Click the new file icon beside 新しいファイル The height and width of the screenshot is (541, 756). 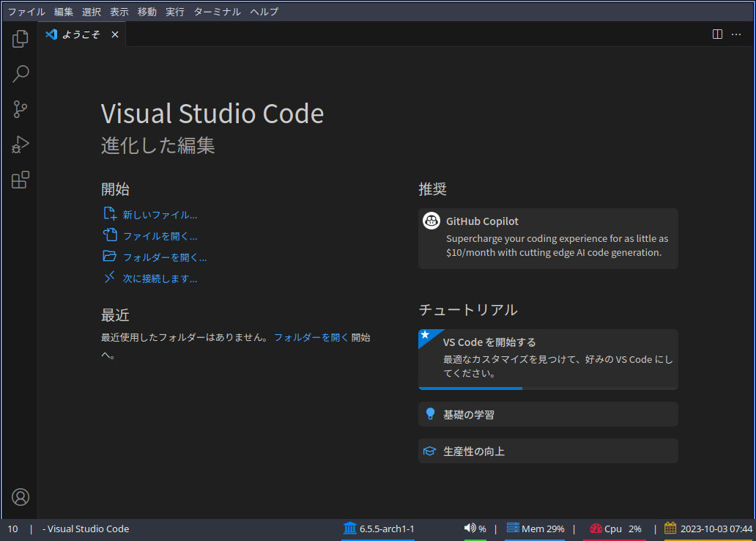[110, 213]
